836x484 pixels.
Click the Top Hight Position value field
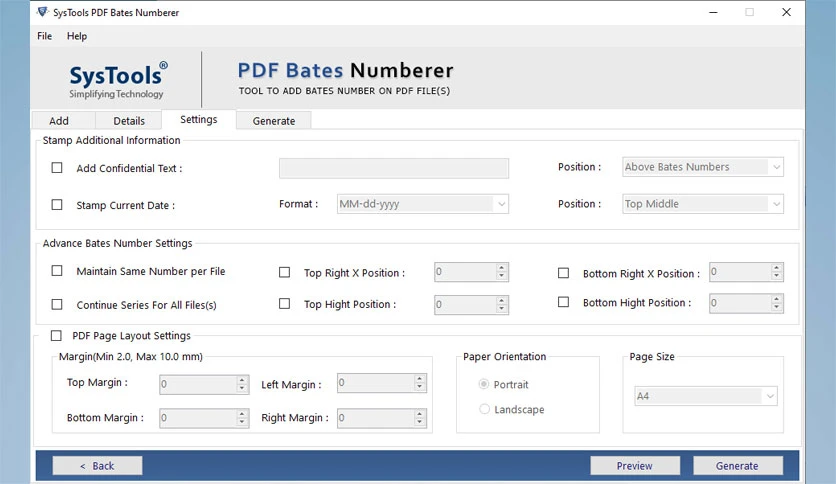[464, 304]
